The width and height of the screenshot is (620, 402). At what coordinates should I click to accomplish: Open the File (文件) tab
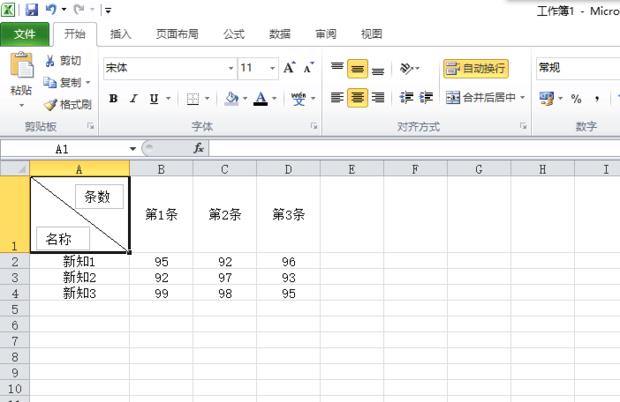pos(24,34)
